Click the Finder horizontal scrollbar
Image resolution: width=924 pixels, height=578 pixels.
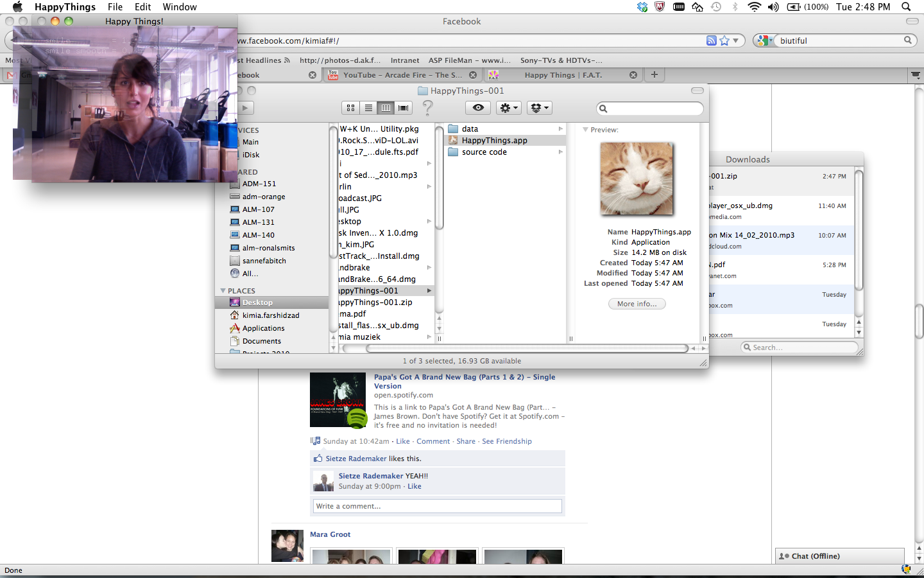526,348
